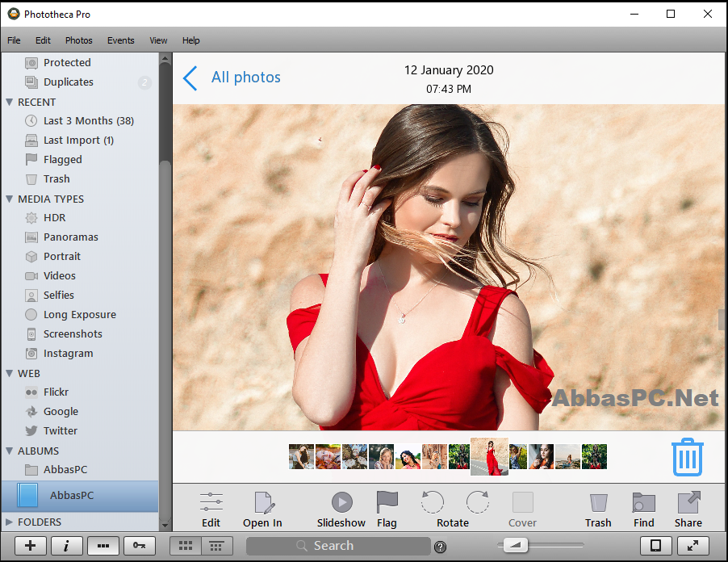Select first thumbnail in filmstrip
This screenshot has height=562, width=728.
tap(301, 456)
